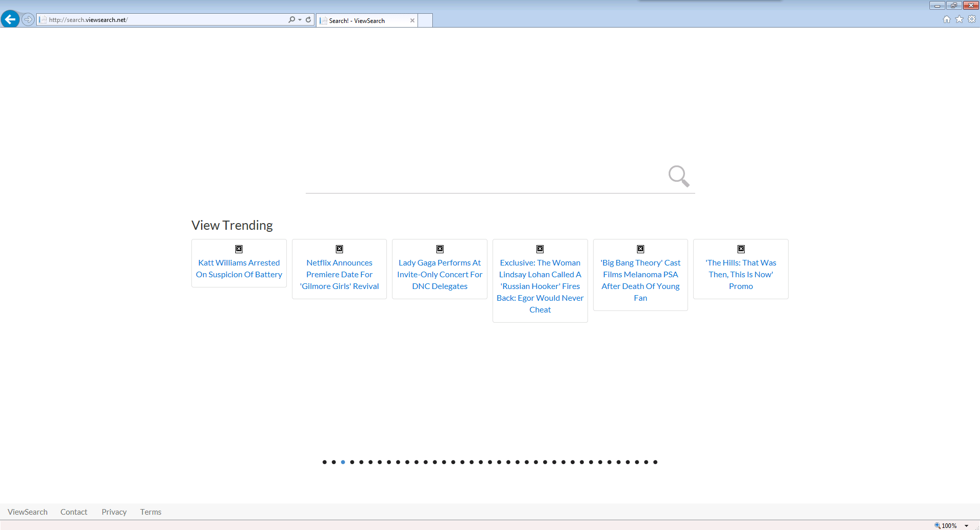Click broken image above Lindsay Lohan article

click(x=540, y=249)
